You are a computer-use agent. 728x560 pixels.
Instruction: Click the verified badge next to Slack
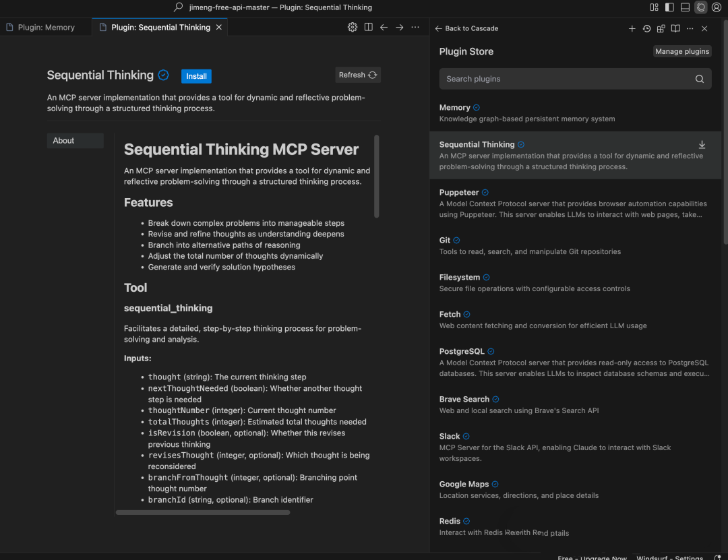tap(466, 437)
